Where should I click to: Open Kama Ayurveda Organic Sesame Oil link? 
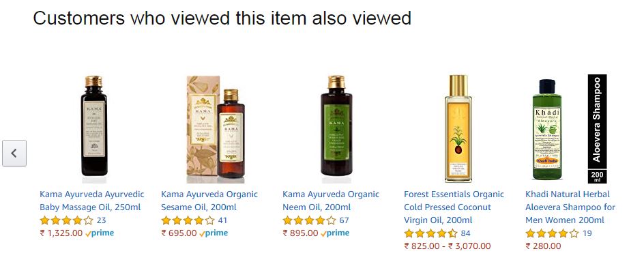pyautogui.click(x=209, y=201)
